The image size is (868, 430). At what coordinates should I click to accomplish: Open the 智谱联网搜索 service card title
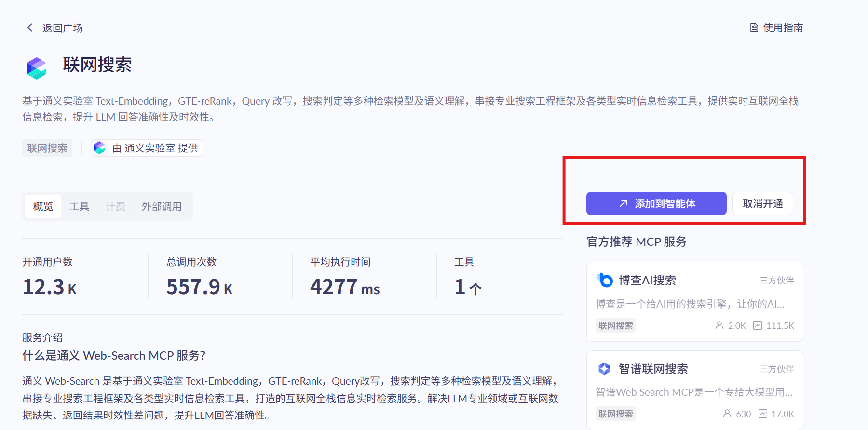tap(653, 369)
